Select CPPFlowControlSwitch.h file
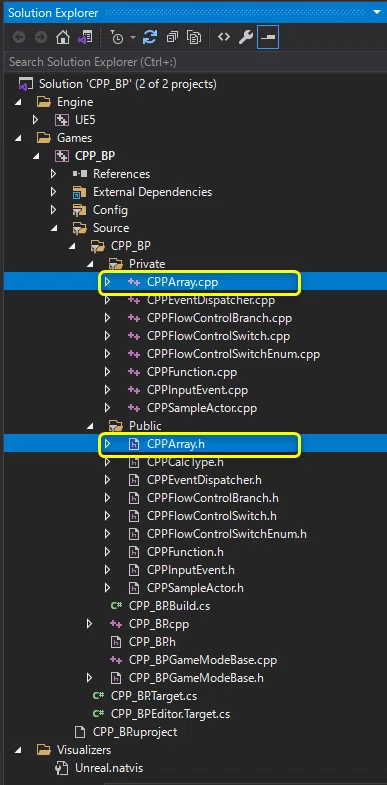 click(x=212, y=517)
